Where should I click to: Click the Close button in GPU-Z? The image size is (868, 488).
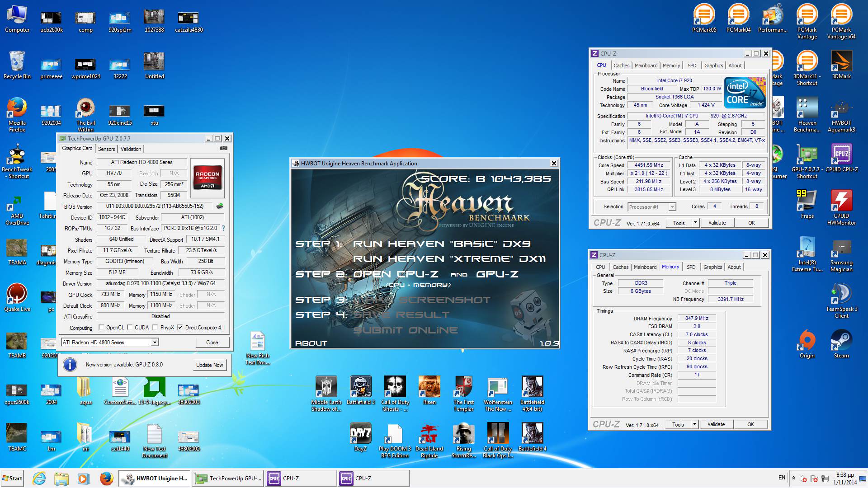[x=212, y=343]
